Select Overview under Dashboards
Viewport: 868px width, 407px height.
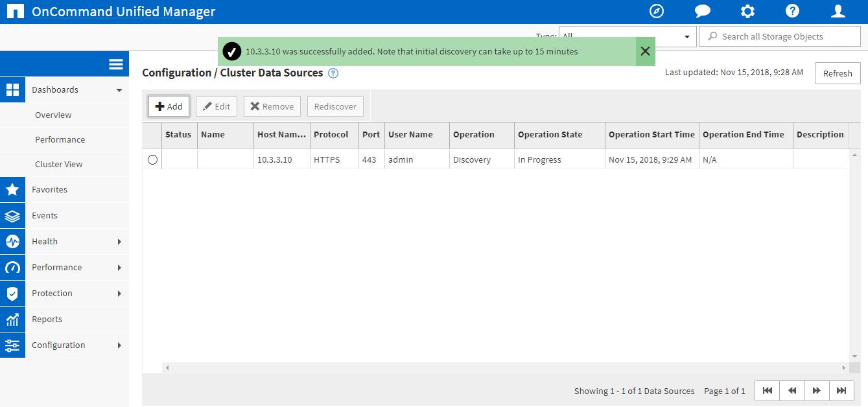(53, 115)
